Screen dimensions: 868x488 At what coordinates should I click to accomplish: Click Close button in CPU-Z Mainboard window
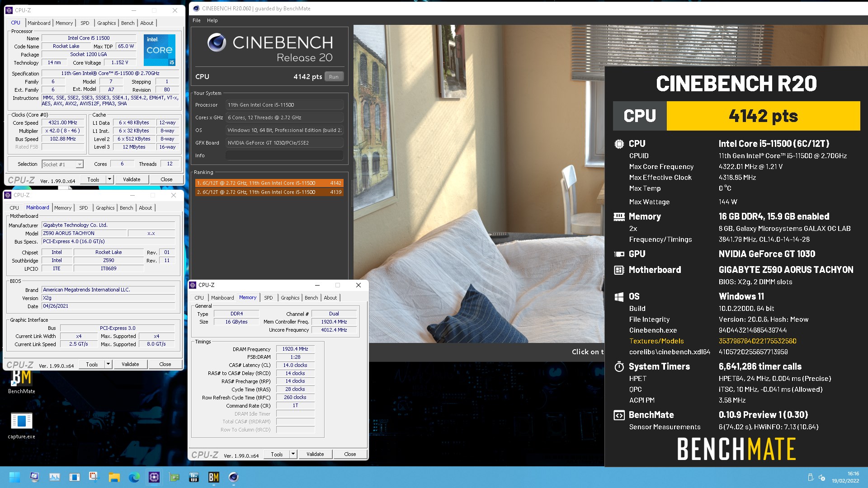pos(165,364)
